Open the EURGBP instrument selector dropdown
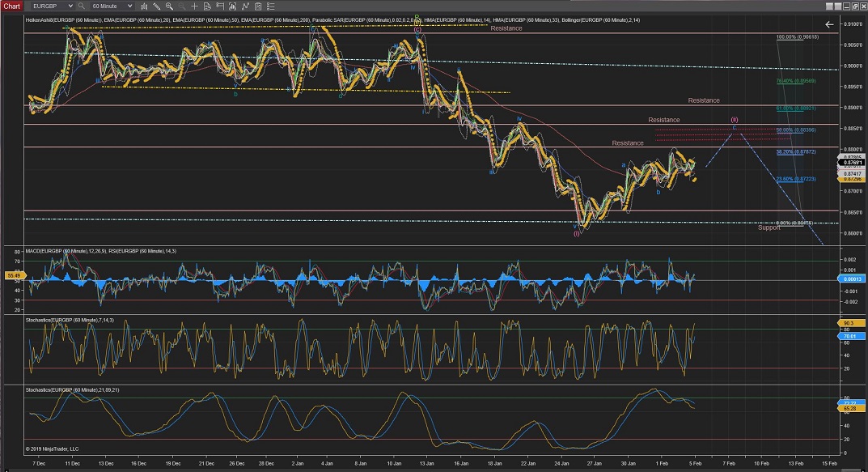This screenshot has height=472, width=868. pos(52,6)
